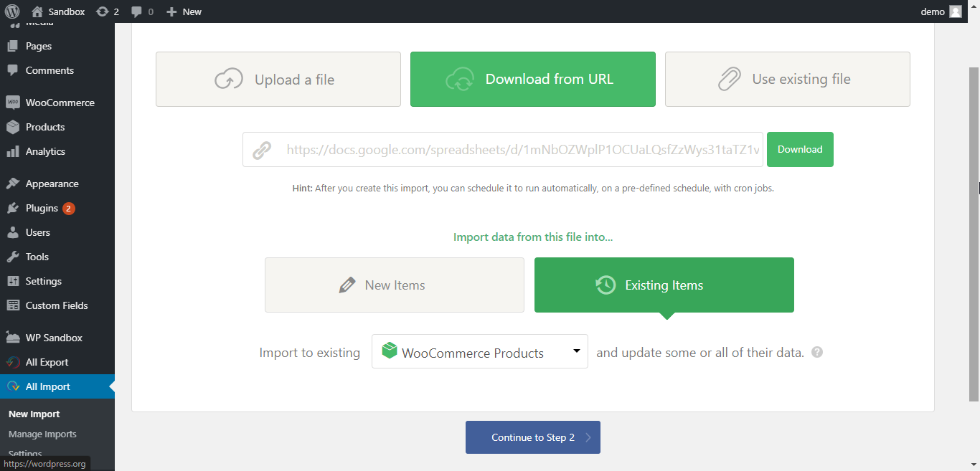Click the Settings sliders icon

(x=13, y=281)
